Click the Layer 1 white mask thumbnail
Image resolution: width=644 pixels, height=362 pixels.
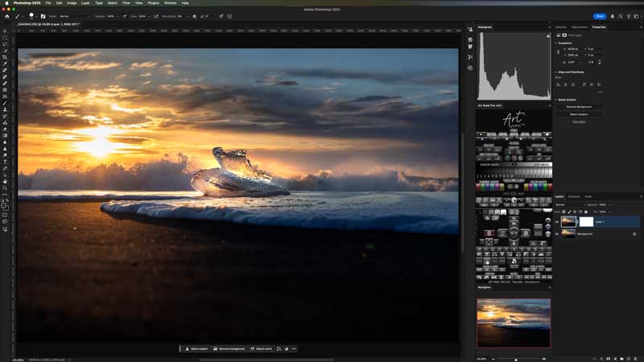(586, 221)
